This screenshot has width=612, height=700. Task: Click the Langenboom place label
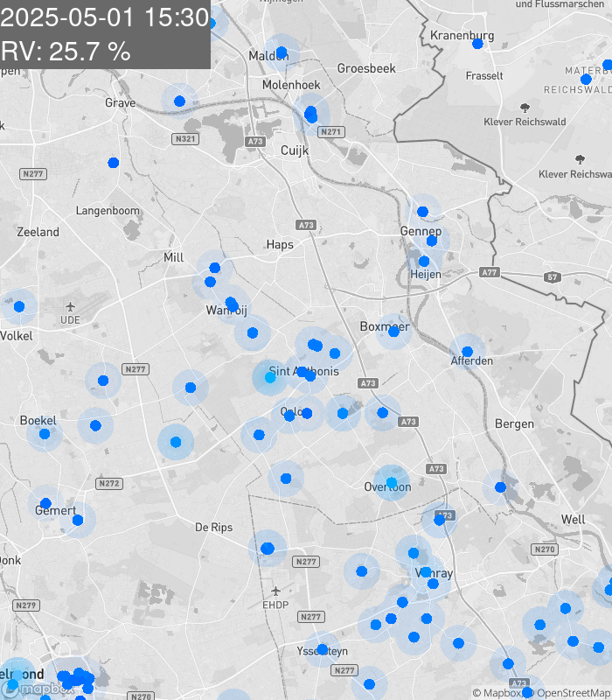(108, 211)
